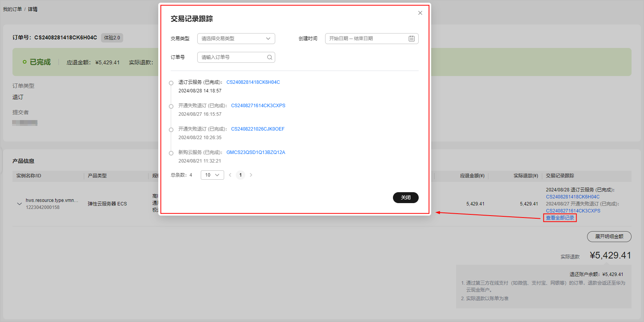Click the search magnifier icon in order field
Viewport: 644px width, 322px height.
click(269, 57)
